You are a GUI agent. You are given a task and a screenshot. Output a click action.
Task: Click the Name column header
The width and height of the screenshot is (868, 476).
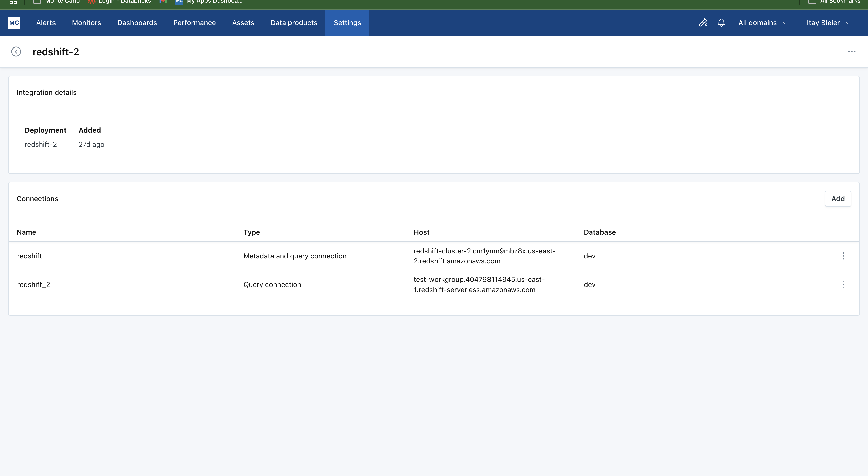pyautogui.click(x=26, y=232)
